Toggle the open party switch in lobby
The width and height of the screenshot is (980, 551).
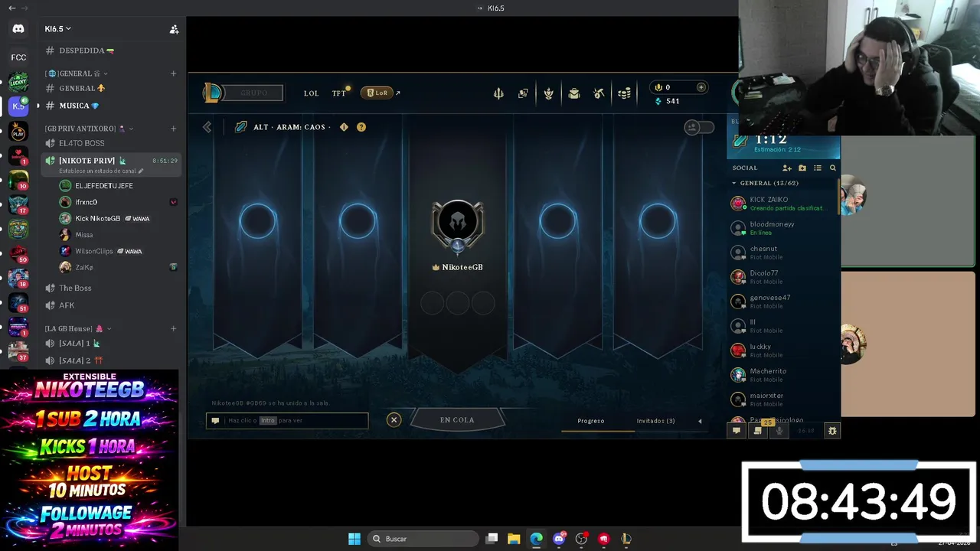pyautogui.click(x=698, y=128)
